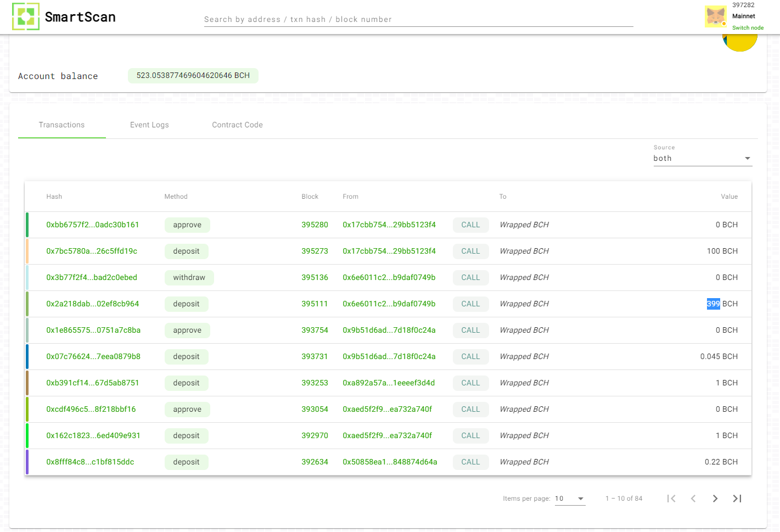This screenshot has height=532, width=780.
Task: Click the deposit method chip for block 395111
Action: coord(187,304)
